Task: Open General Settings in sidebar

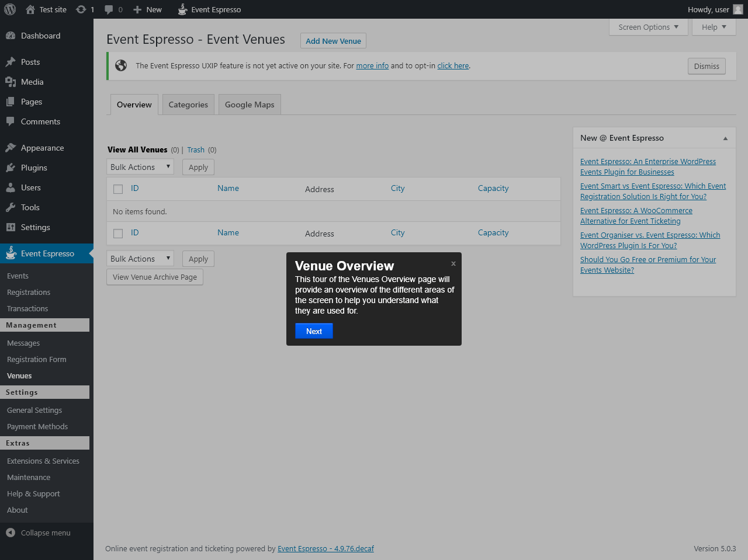Action: point(34,410)
